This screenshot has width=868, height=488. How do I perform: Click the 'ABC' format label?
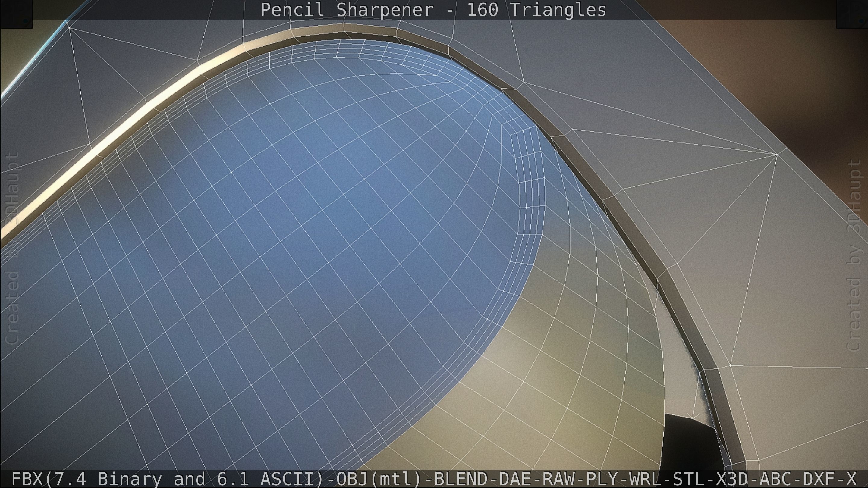775,479
